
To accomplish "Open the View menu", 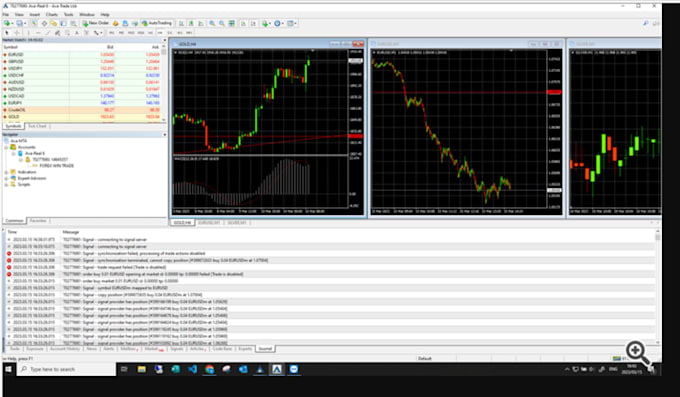I will (x=19, y=14).
